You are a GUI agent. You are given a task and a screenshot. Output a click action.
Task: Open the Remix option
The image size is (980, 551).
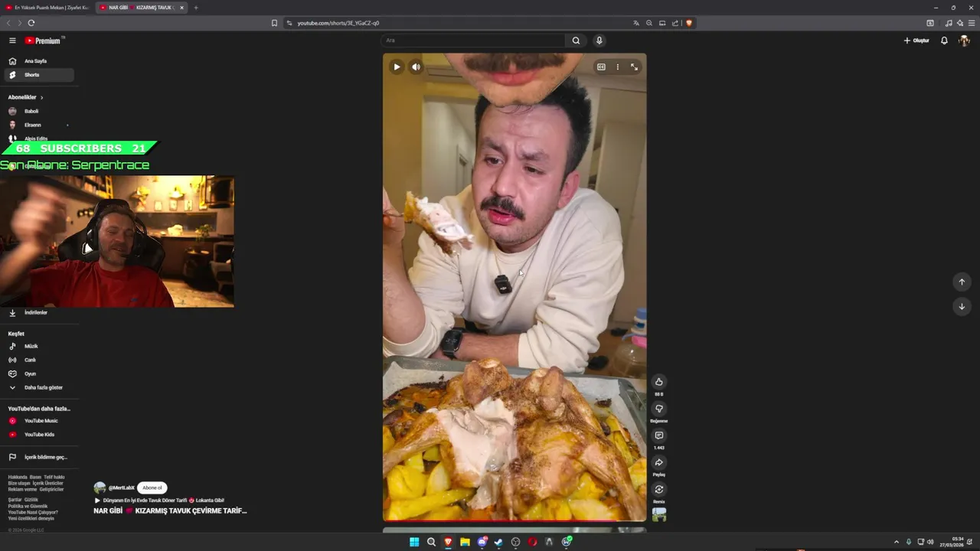tap(658, 489)
